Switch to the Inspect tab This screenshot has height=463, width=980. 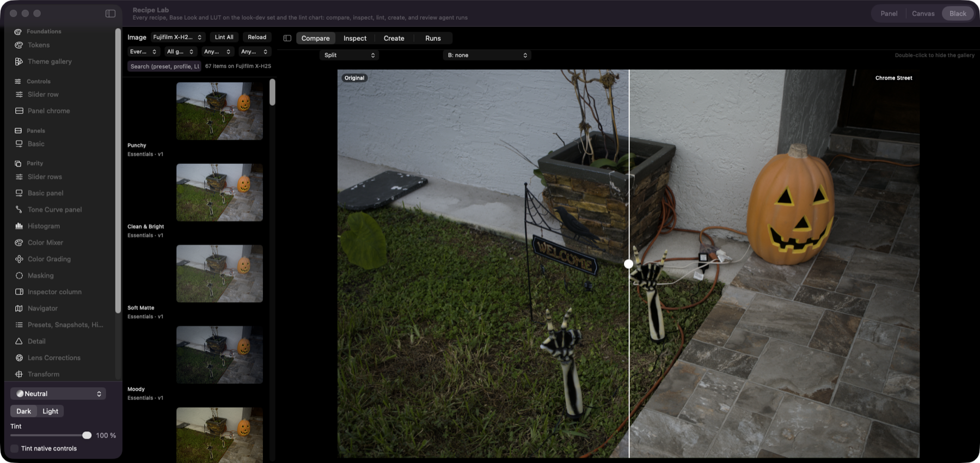pyautogui.click(x=355, y=38)
